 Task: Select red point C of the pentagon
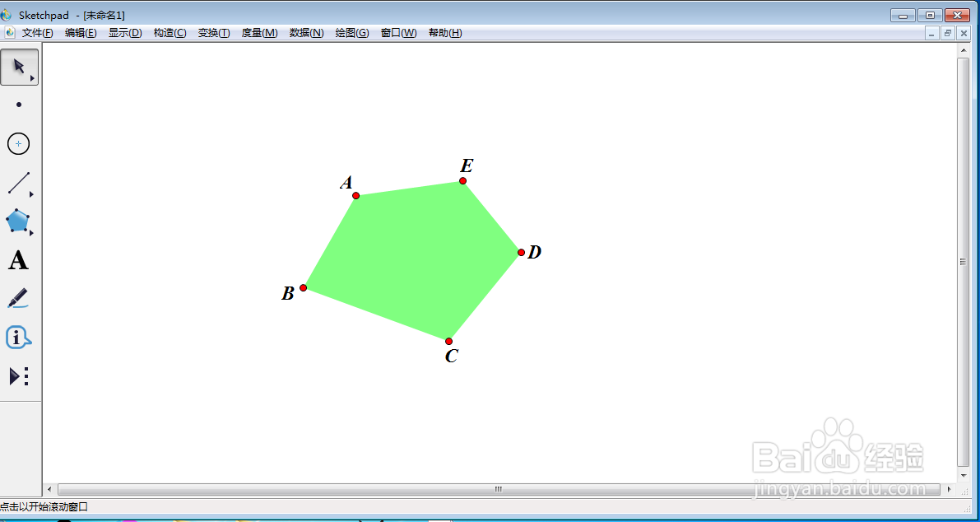tap(448, 342)
